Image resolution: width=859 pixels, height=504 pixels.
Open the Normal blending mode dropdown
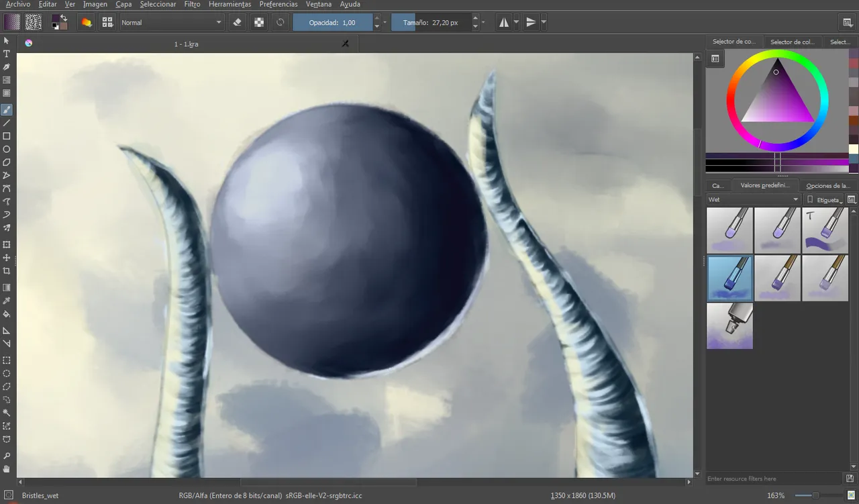pos(171,22)
